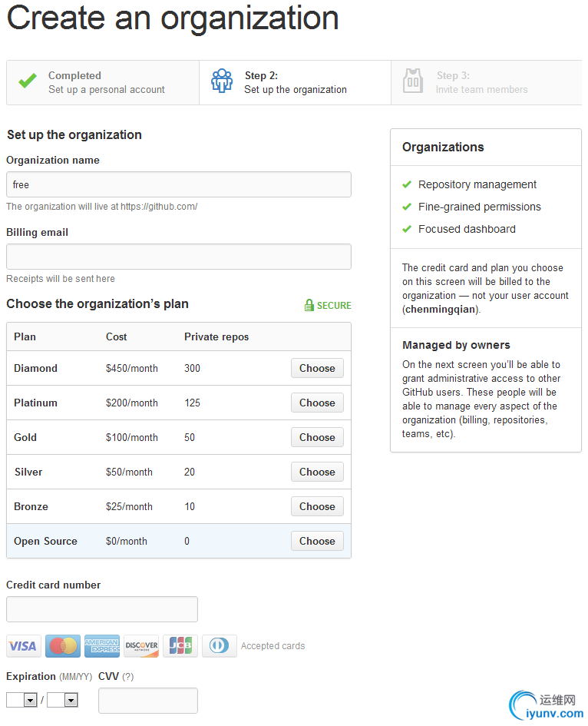The image size is (588, 726).
Task: Click the Organization name field
Action: (x=179, y=184)
